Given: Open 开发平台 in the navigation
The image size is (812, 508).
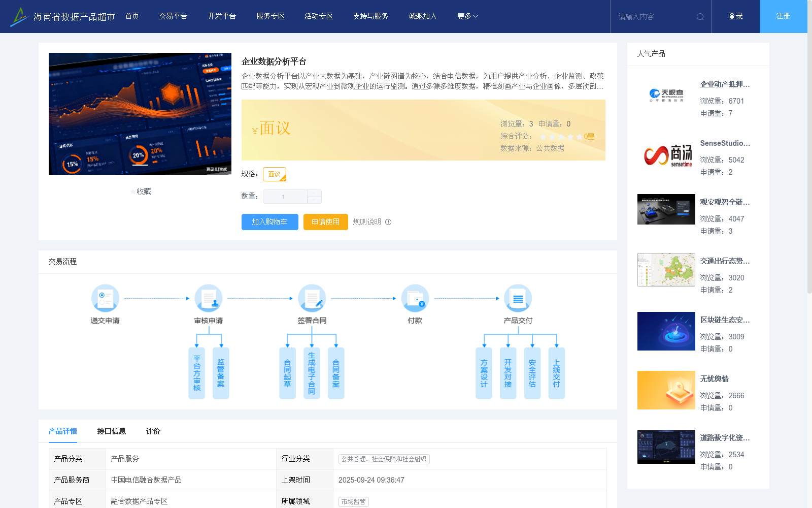Looking at the screenshot, I should click(222, 16).
